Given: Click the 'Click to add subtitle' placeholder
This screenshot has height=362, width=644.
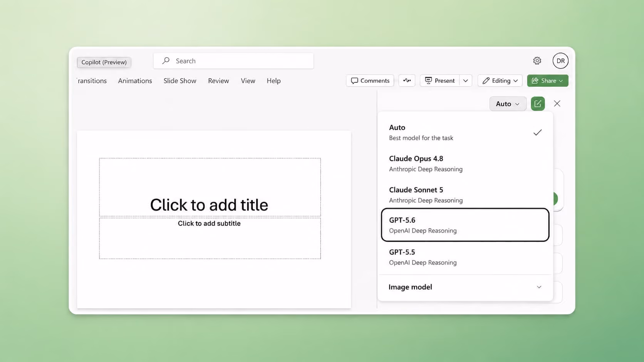Looking at the screenshot, I should click(x=210, y=239).
